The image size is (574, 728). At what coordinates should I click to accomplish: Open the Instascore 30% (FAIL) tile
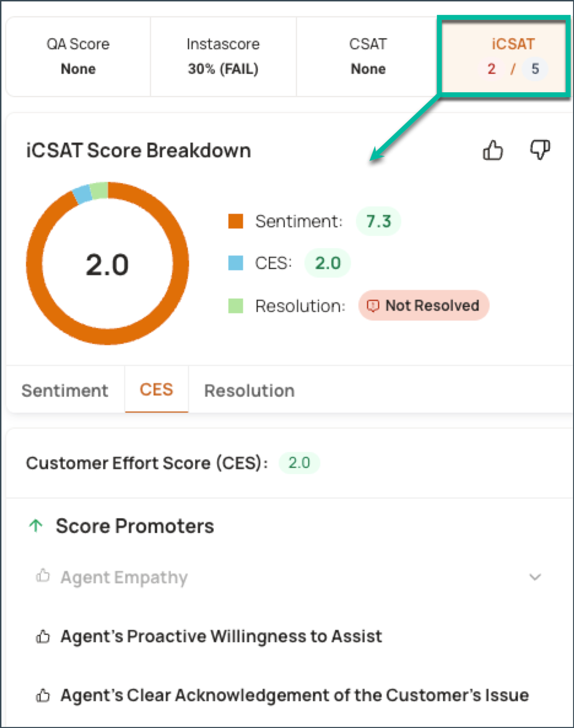pos(223,56)
